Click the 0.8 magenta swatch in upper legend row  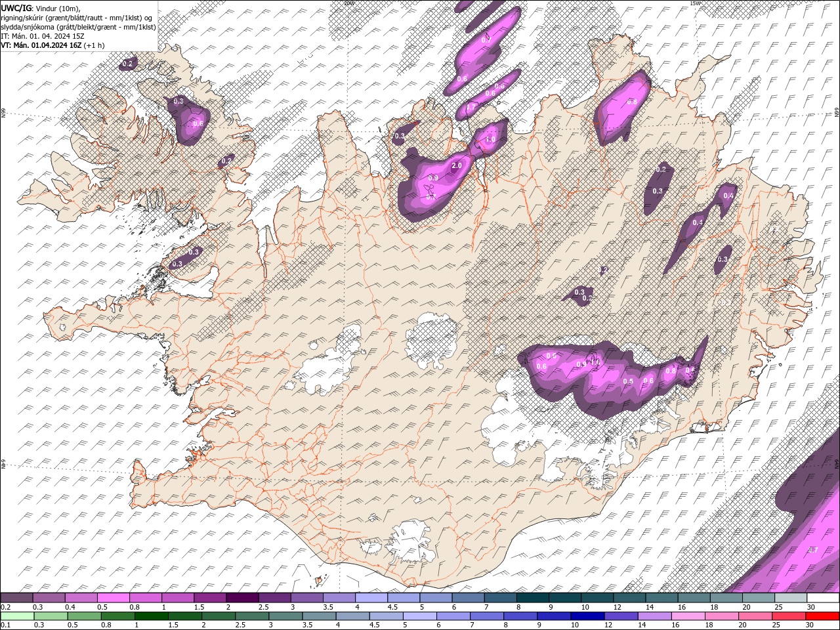(145, 598)
